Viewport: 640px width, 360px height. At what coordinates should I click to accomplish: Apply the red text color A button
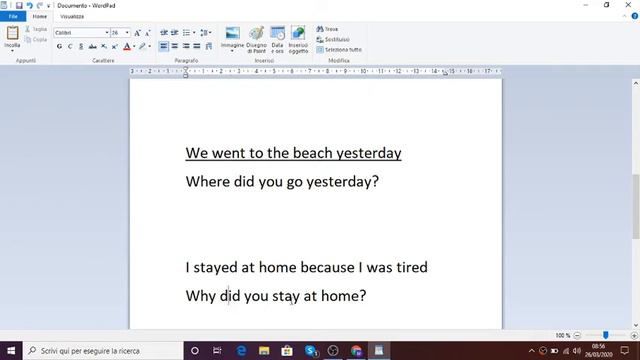[127, 47]
